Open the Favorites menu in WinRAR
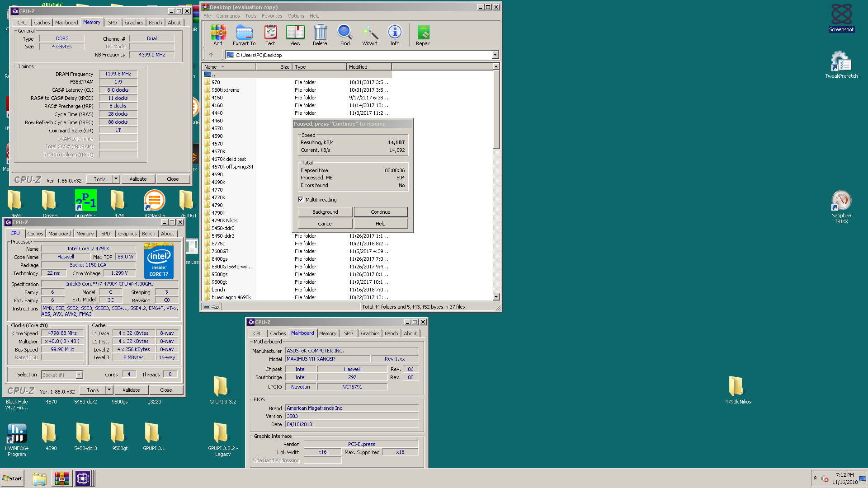Image resolution: width=868 pixels, height=488 pixels. [272, 16]
